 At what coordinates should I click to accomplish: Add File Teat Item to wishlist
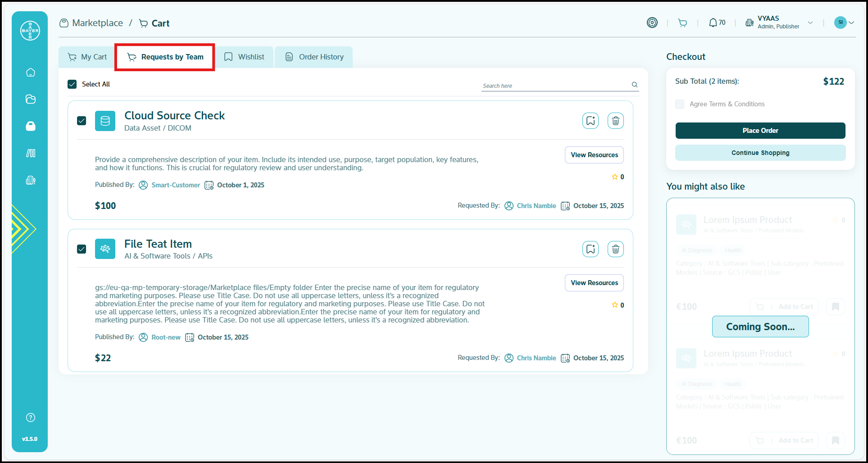coord(590,249)
